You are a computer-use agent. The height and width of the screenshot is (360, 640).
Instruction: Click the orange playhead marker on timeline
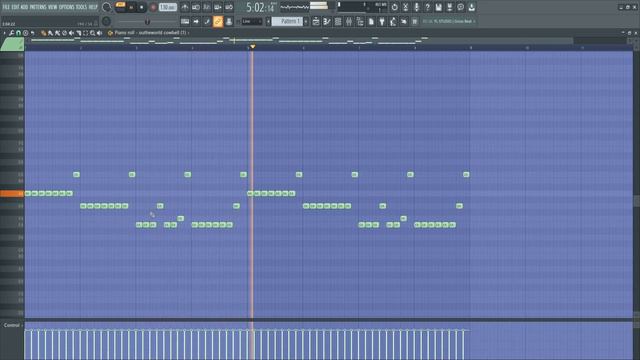(253, 47)
